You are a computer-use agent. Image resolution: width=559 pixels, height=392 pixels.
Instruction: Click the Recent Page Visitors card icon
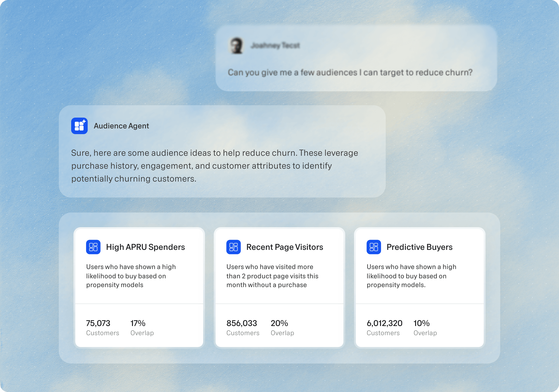(x=234, y=247)
